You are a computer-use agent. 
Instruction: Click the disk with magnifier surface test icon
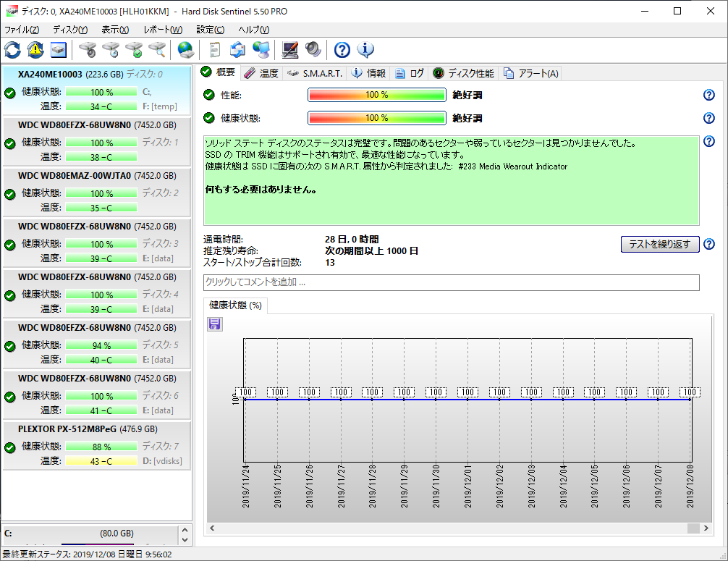click(157, 50)
